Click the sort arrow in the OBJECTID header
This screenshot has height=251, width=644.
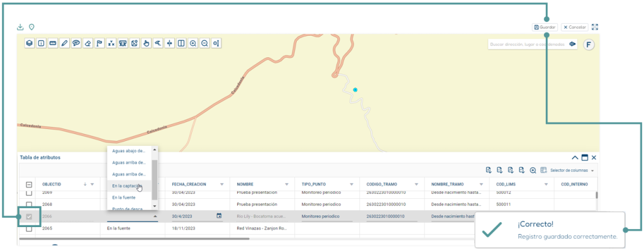[85, 184]
